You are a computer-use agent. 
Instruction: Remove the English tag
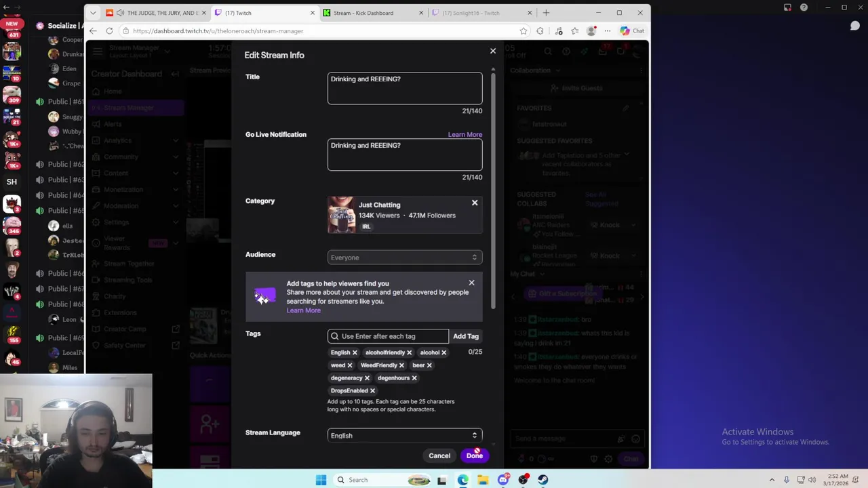(x=355, y=352)
